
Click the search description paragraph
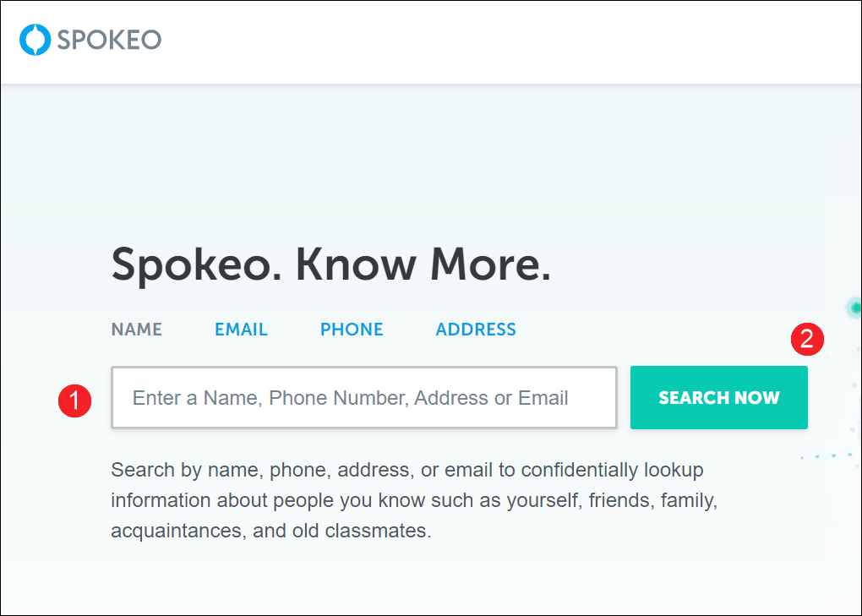pyautogui.click(x=414, y=500)
